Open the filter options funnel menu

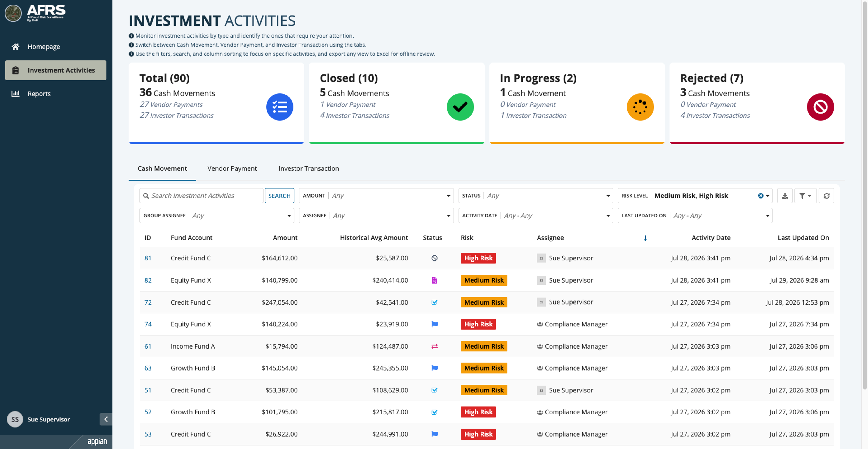(805, 196)
